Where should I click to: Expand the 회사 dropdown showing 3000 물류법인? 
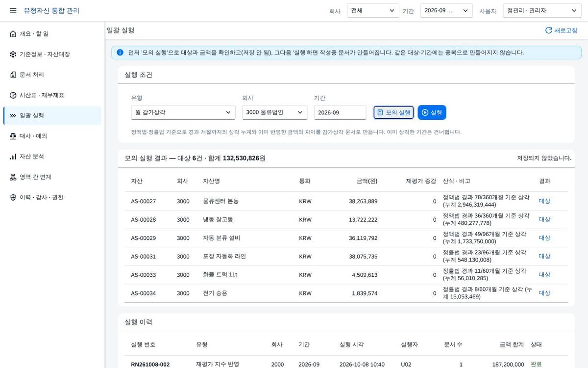pos(275,112)
